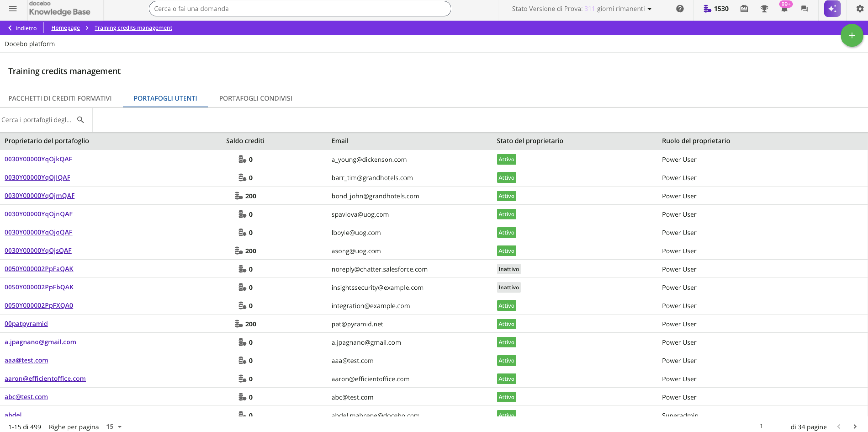This screenshot has width=868, height=432.
Task: Switch to Pacchetti di crediti formativi tab
Action: (x=60, y=98)
